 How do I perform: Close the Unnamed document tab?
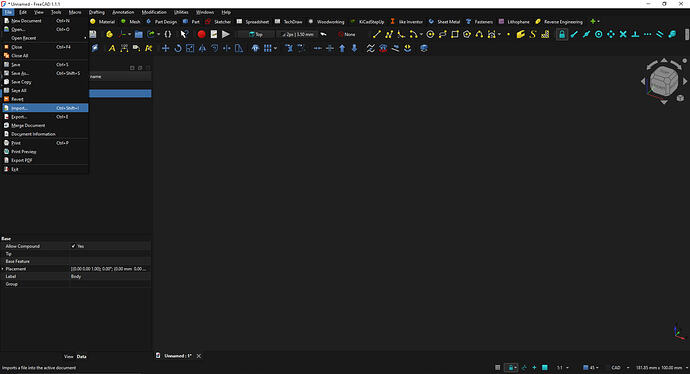pos(199,356)
